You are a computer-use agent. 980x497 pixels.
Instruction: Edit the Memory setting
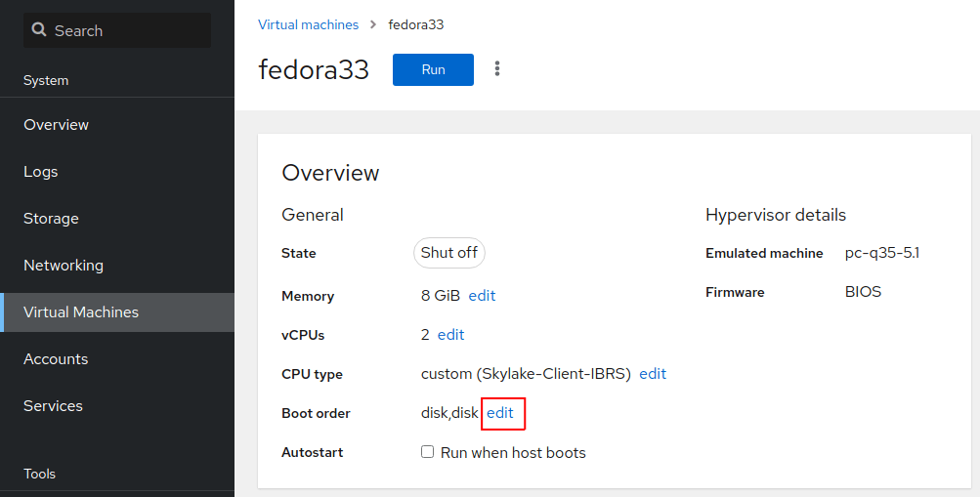pyautogui.click(x=482, y=295)
